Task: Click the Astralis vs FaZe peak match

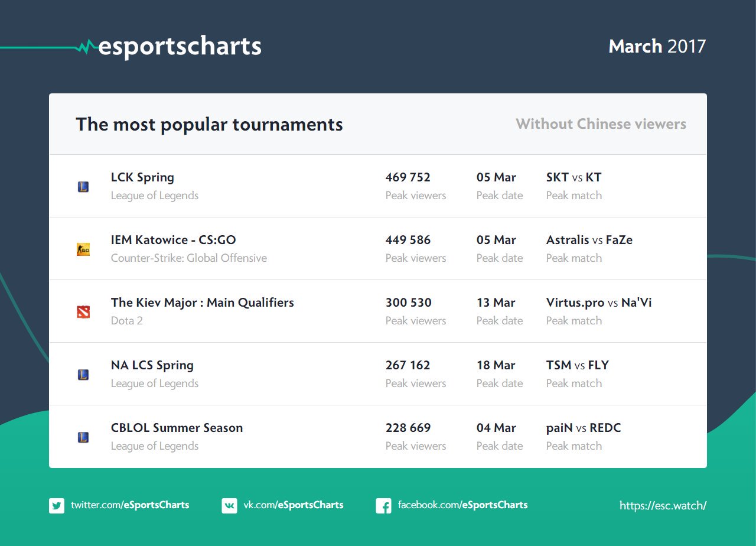Action: pyautogui.click(x=589, y=240)
